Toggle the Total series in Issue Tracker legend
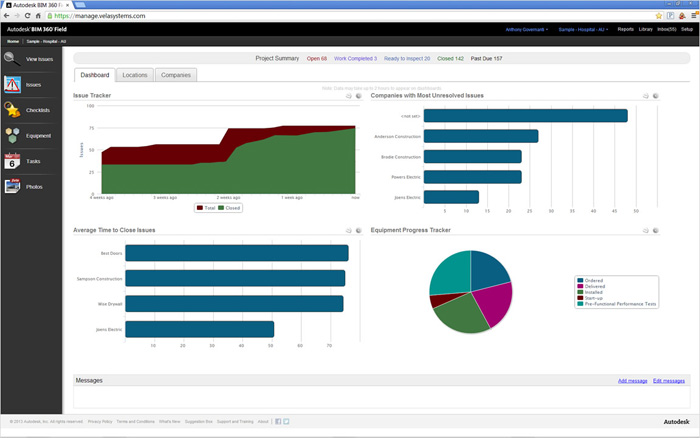Image resolution: width=700 pixels, height=438 pixels. [x=207, y=208]
